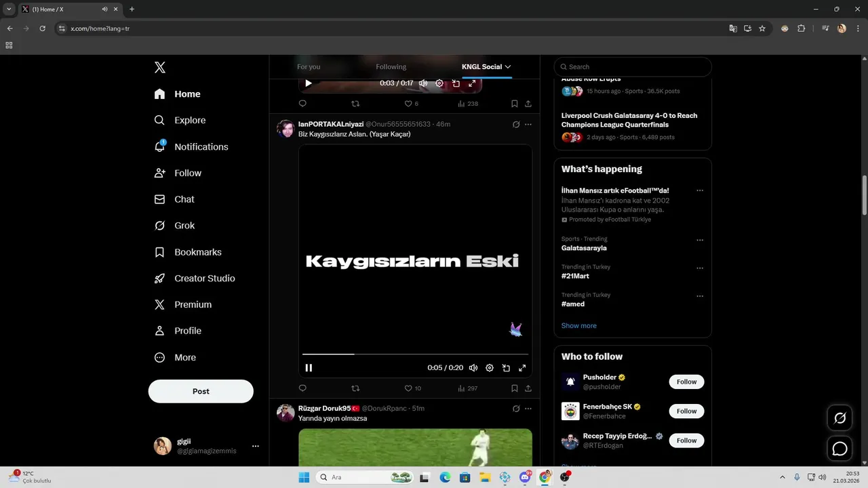Click Show more under What's happening
Viewport: 868px width, 488px height.
point(579,326)
